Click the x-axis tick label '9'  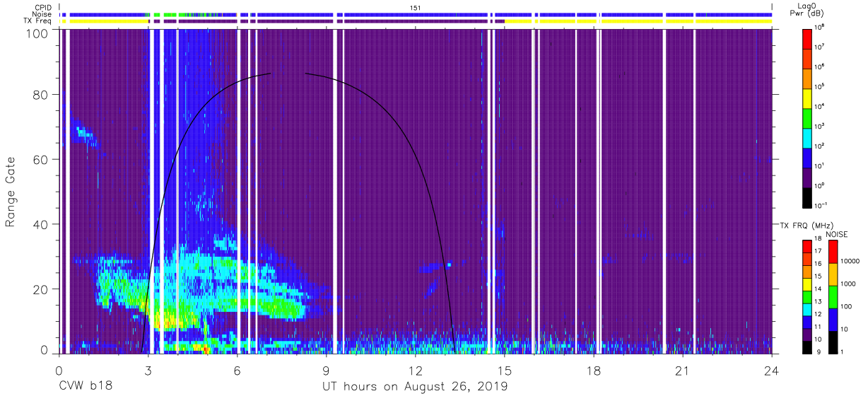[x=326, y=371]
